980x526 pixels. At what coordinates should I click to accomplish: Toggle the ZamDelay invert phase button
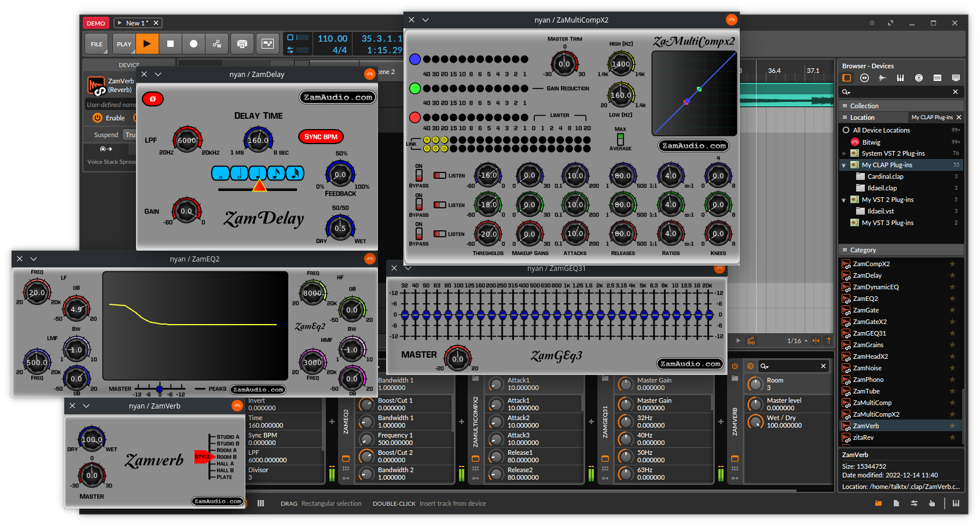click(153, 99)
